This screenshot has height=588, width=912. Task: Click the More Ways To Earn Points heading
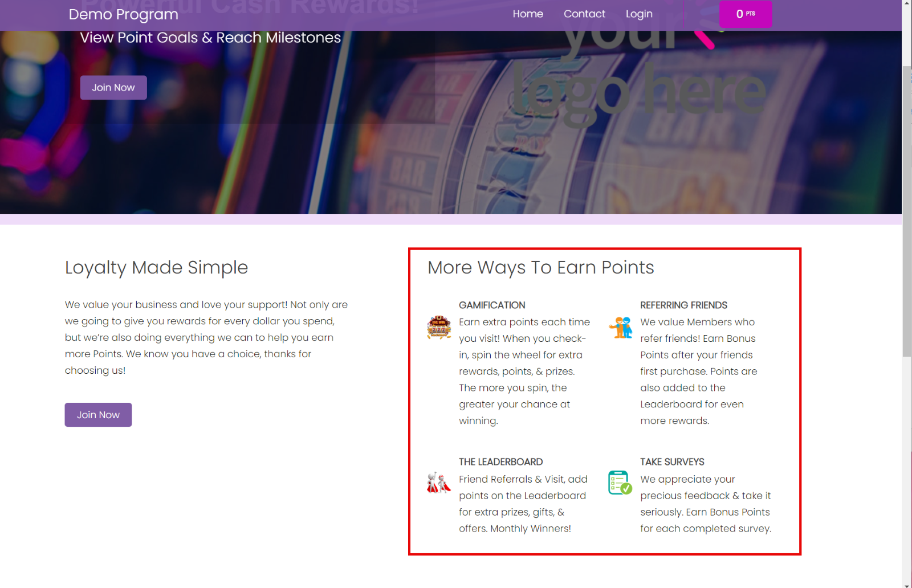pyautogui.click(x=541, y=267)
